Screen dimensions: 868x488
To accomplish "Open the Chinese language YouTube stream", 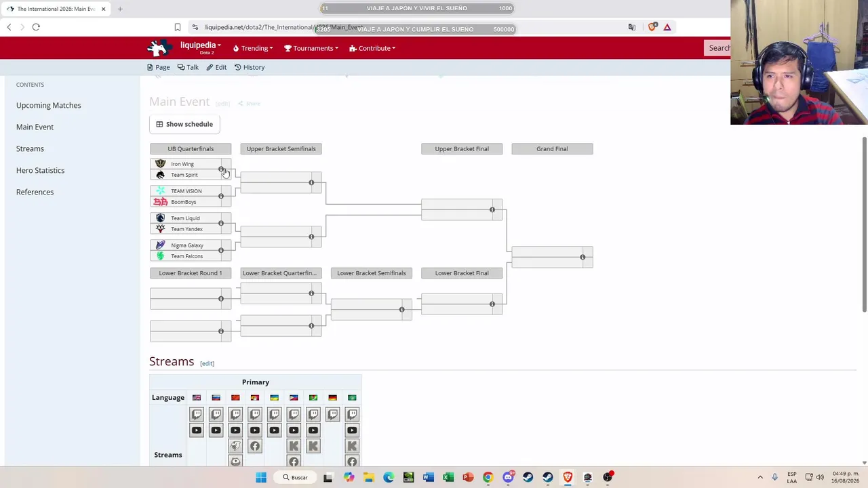I will (x=235, y=430).
